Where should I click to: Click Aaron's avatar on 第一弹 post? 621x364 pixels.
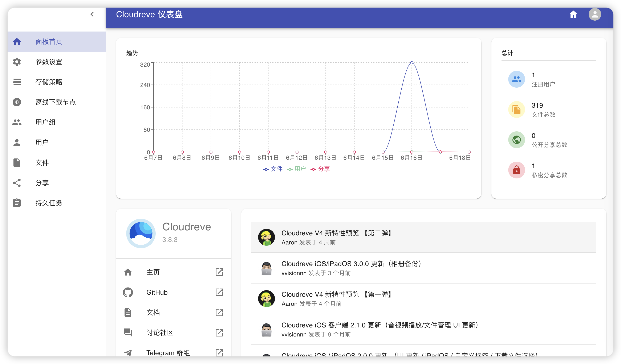pyautogui.click(x=266, y=299)
